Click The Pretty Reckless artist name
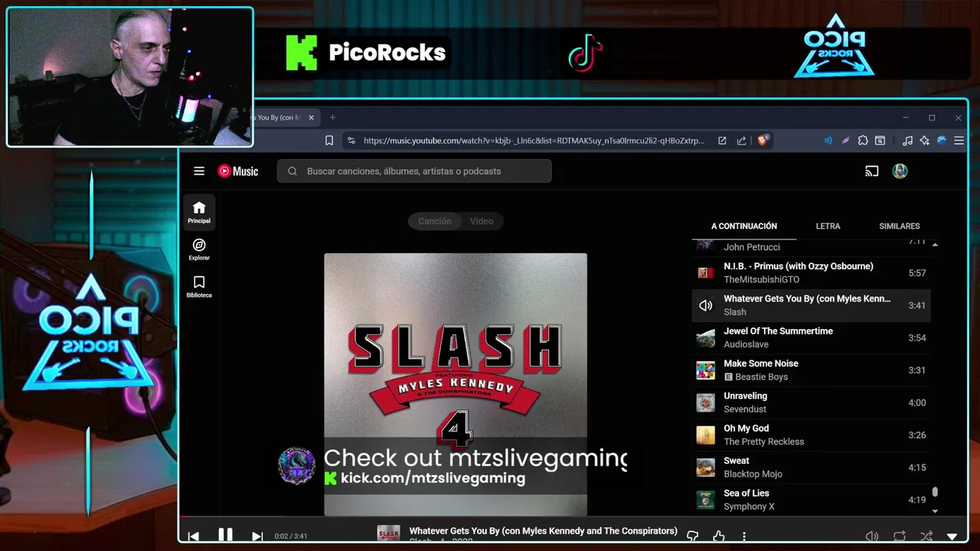The image size is (980, 551). [763, 442]
